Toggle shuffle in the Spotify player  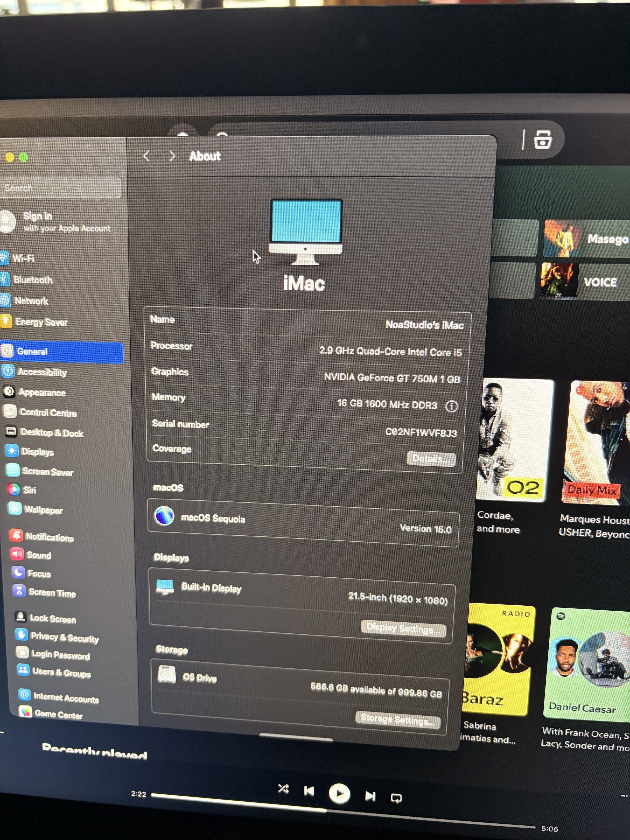pos(283,789)
